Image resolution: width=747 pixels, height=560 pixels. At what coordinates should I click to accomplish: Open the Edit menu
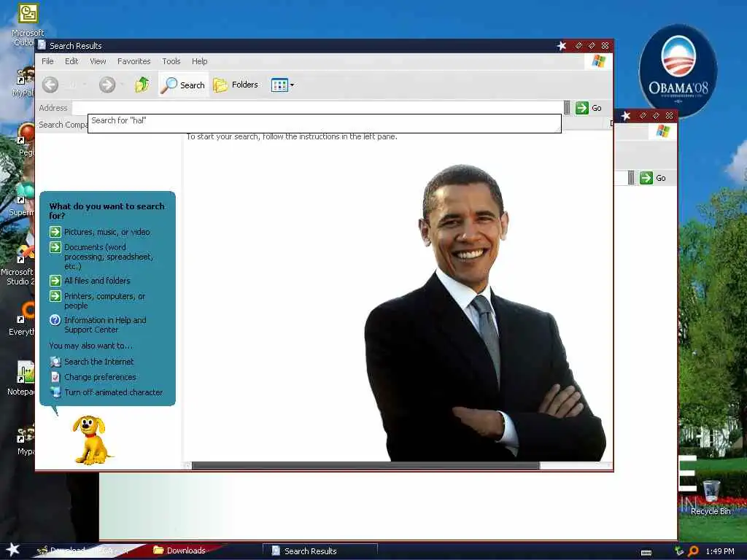(x=71, y=61)
